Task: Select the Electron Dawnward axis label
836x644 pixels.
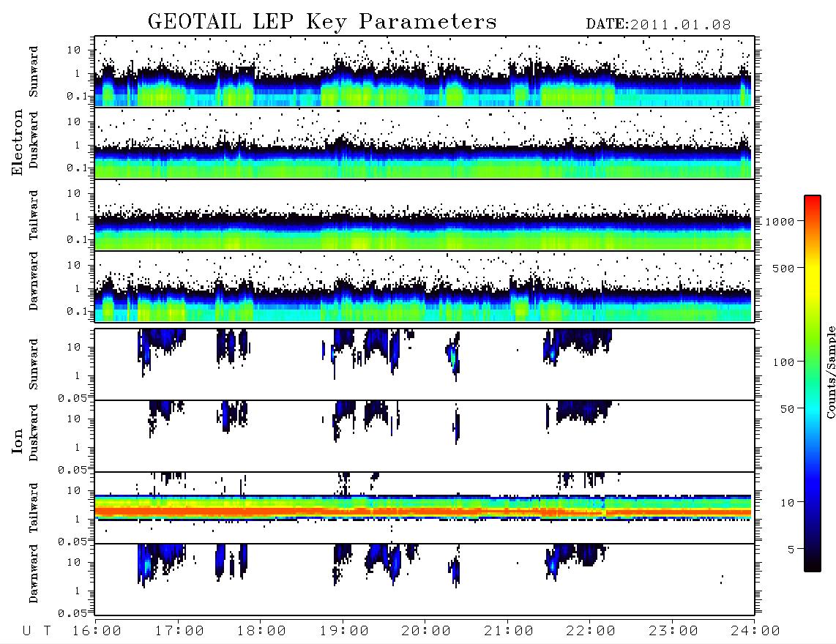Action: [34, 281]
